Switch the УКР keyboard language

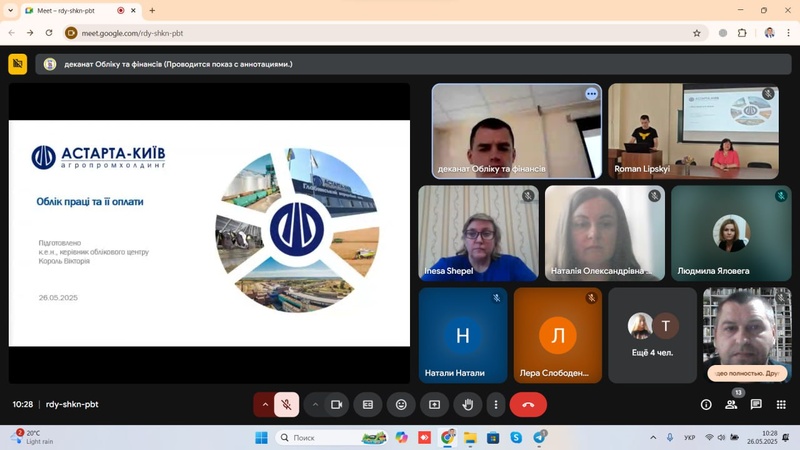[689, 438]
